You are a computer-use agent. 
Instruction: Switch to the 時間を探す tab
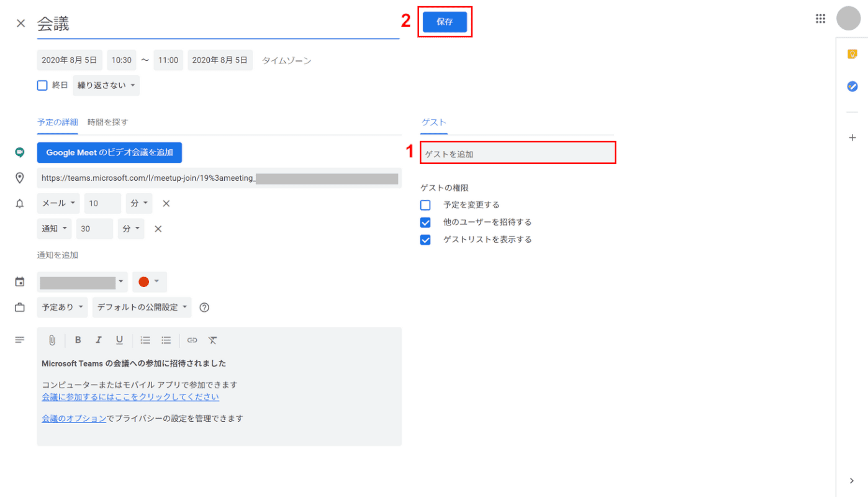108,122
